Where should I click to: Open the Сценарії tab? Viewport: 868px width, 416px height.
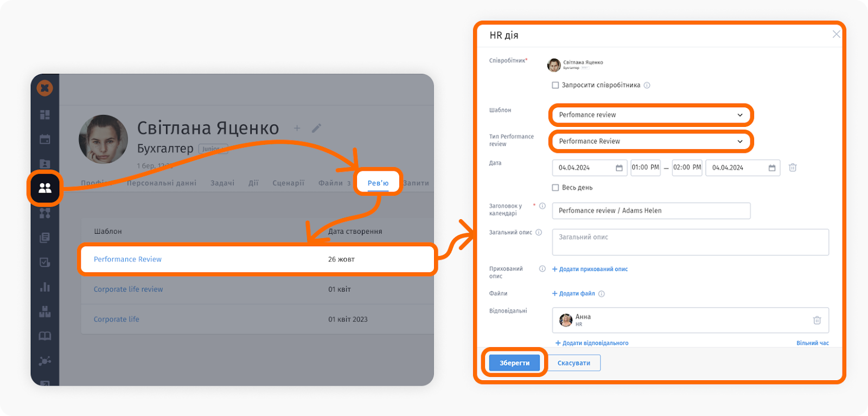(288, 183)
